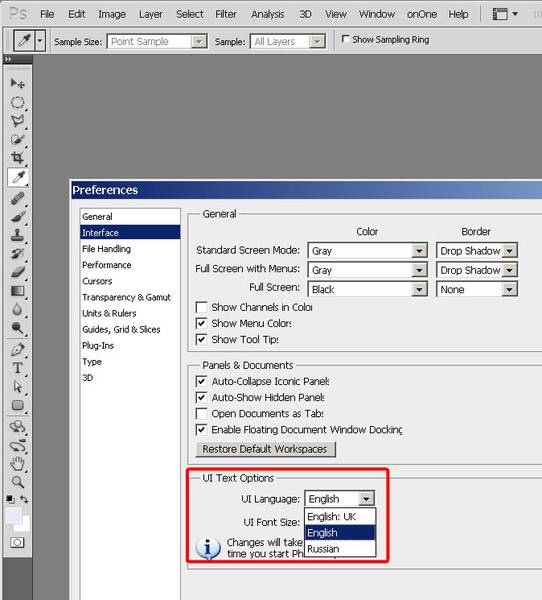Choose English: UK from language list
Image resolution: width=542 pixels, height=600 pixels.
[340, 517]
